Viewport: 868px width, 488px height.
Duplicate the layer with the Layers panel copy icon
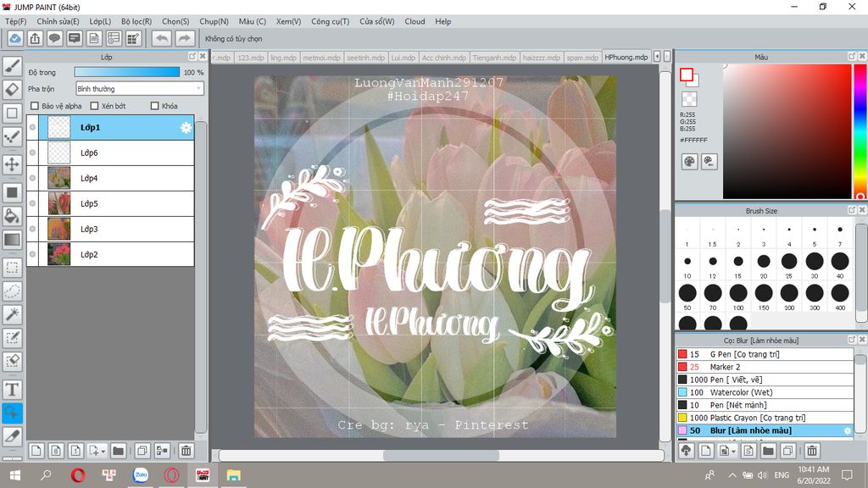point(142,451)
